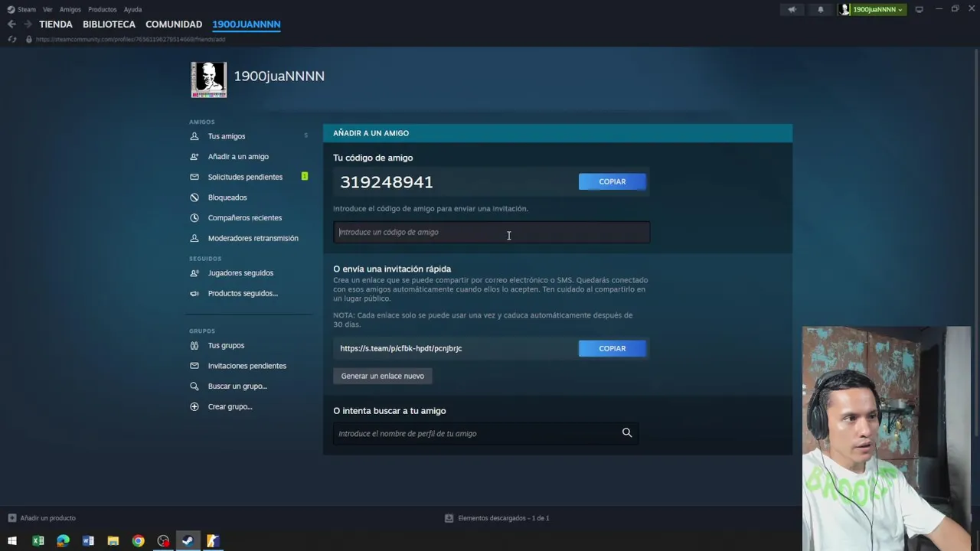The height and width of the screenshot is (551, 980).
Task: Open Crear grupo...
Action: coord(230,406)
